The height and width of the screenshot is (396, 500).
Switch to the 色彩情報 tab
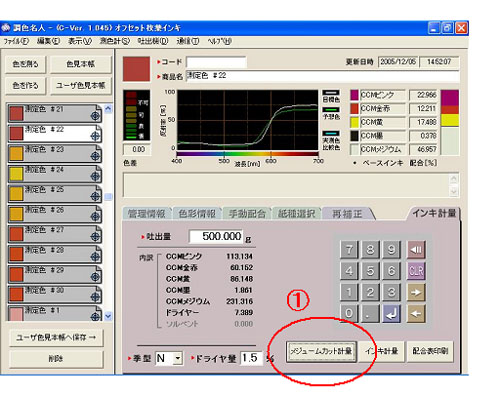pos(197,214)
